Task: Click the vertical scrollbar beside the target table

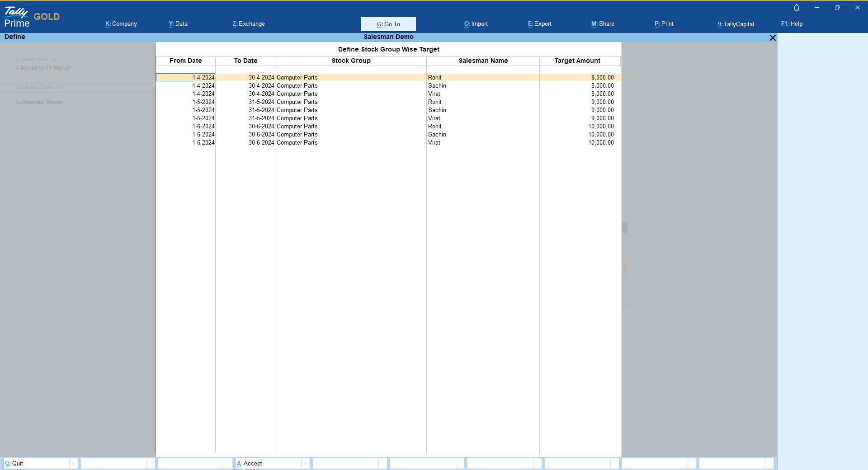Action: click(624, 227)
